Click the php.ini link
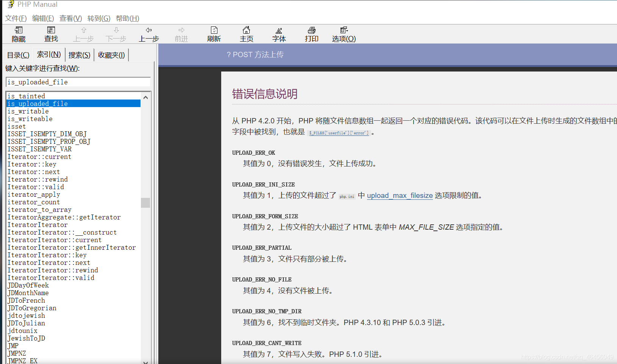617x364 pixels. [x=347, y=196]
